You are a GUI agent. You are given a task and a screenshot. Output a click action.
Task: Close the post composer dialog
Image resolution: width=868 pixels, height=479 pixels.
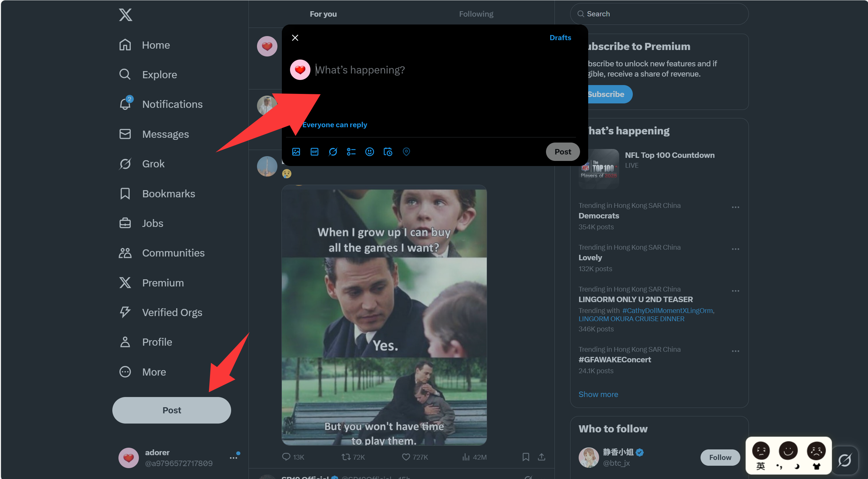(x=295, y=38)
